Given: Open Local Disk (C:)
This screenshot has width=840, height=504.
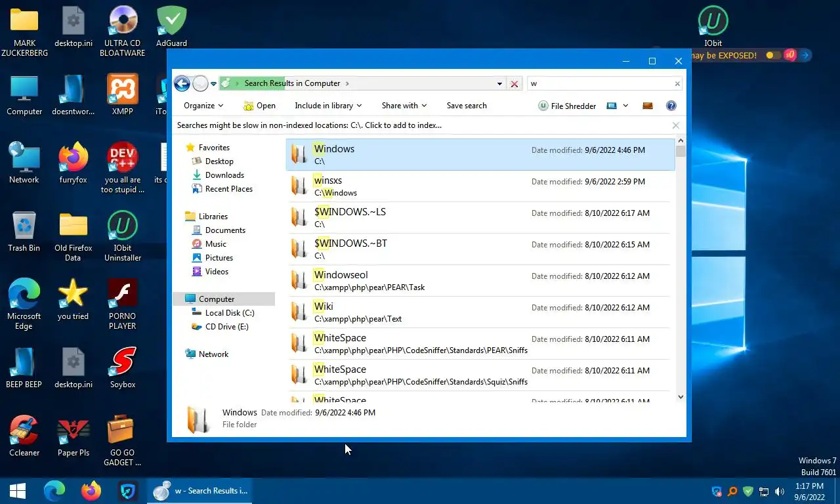Looking at the screenshot, I should [230, 313].
